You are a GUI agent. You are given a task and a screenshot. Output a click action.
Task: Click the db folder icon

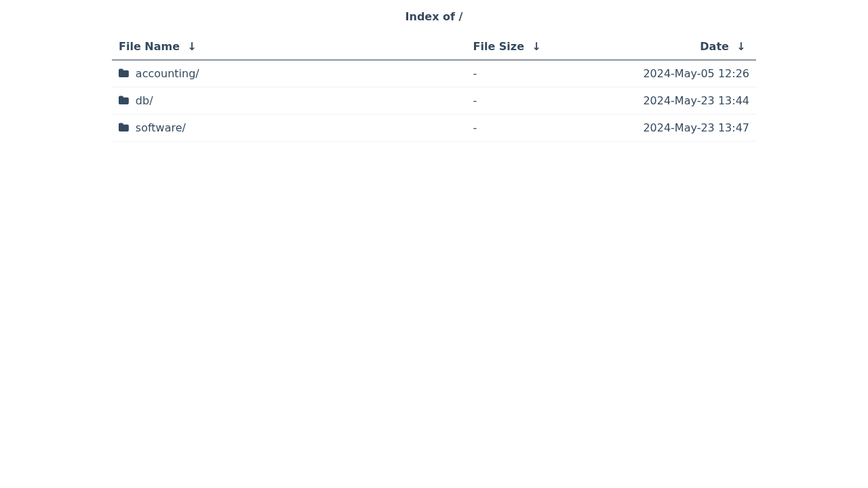(123, 100)
